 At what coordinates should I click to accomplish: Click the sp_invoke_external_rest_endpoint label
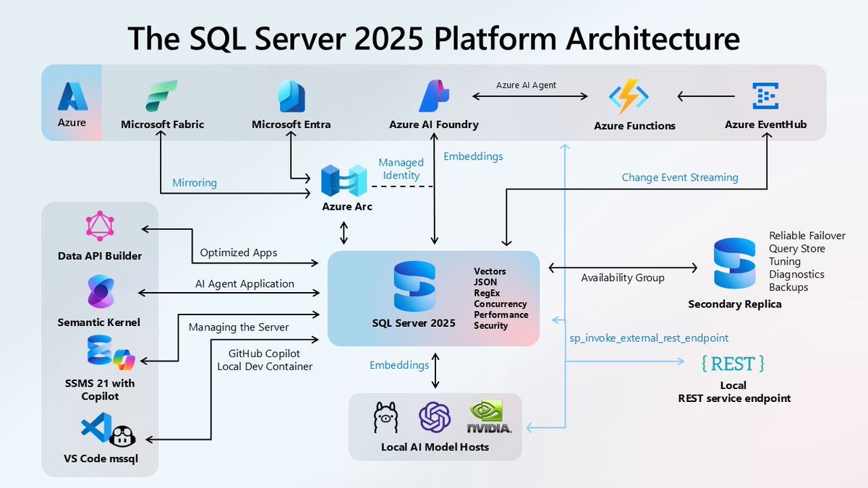point(649,338)
